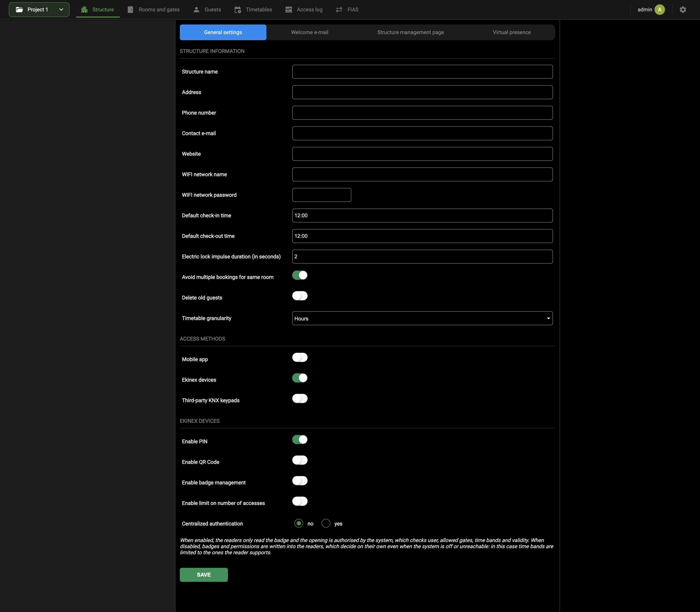
Task: Click the Default check-in time field
Action: (x=422, y=216)
